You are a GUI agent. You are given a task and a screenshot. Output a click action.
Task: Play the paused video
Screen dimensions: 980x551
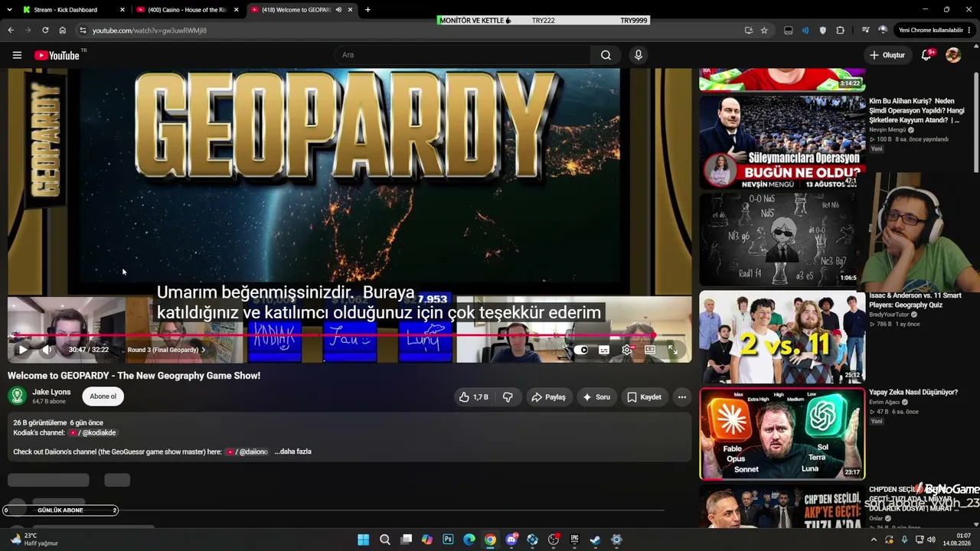tap(23, 350)
